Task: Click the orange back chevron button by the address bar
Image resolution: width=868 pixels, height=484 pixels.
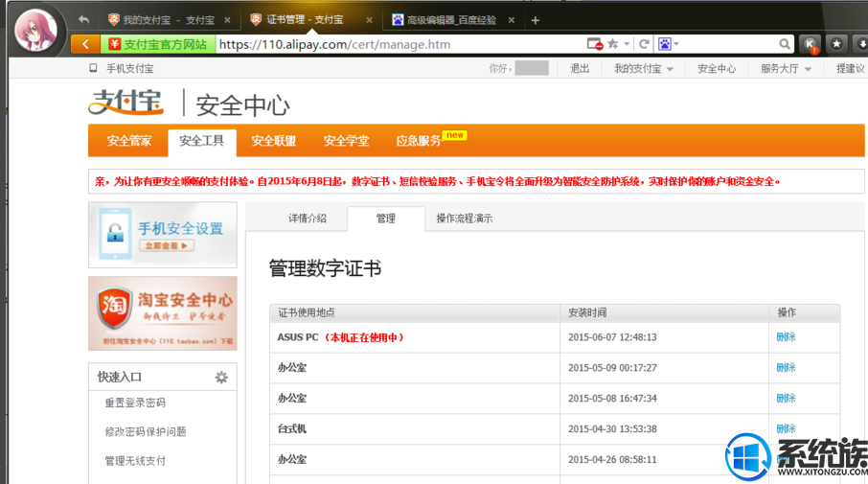Action: pos(85,44)
